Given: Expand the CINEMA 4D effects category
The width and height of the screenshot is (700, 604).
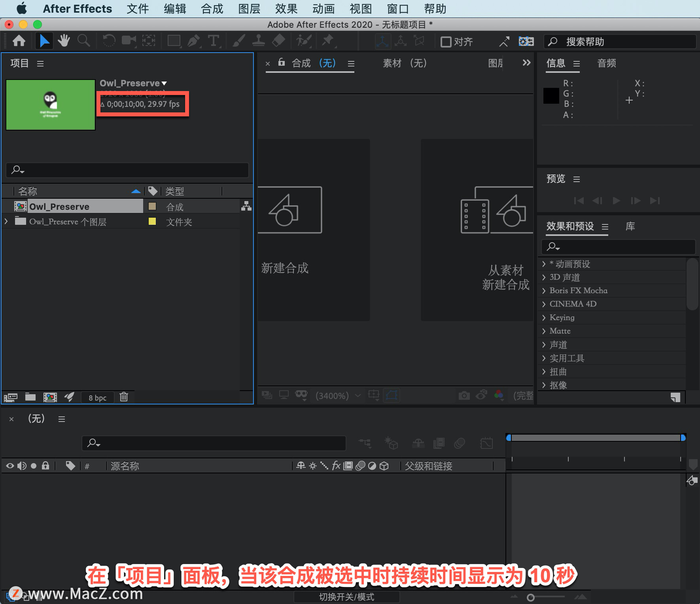Looking at the screenshot, I should [x=544, y=304].
